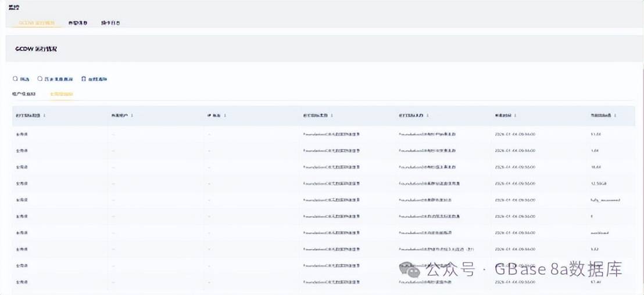The image size is (644, 295).
Task: Click the "12.50GB" value cell
Action: (598, 184)
